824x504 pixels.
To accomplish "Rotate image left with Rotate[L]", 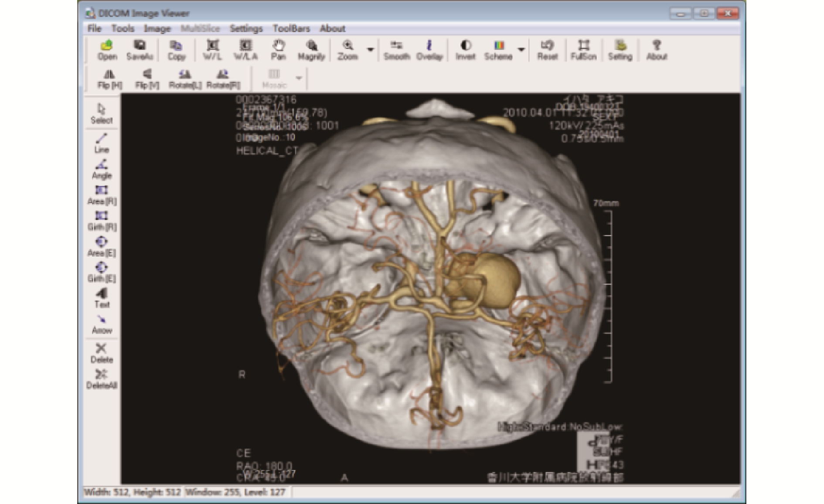I will pyautogui.click(x=185, y=78).
